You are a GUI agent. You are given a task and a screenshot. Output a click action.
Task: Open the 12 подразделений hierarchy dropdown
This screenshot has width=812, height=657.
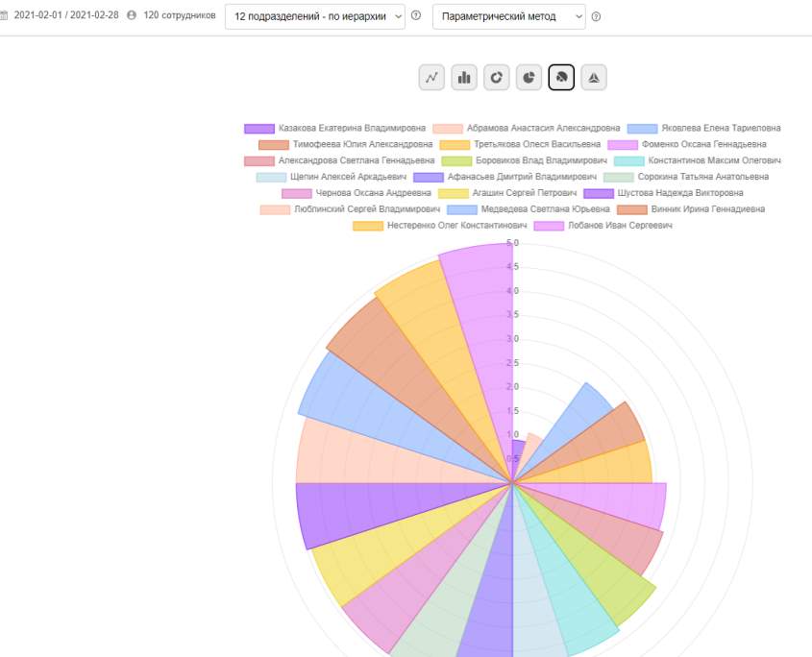[x=315, y=16]
